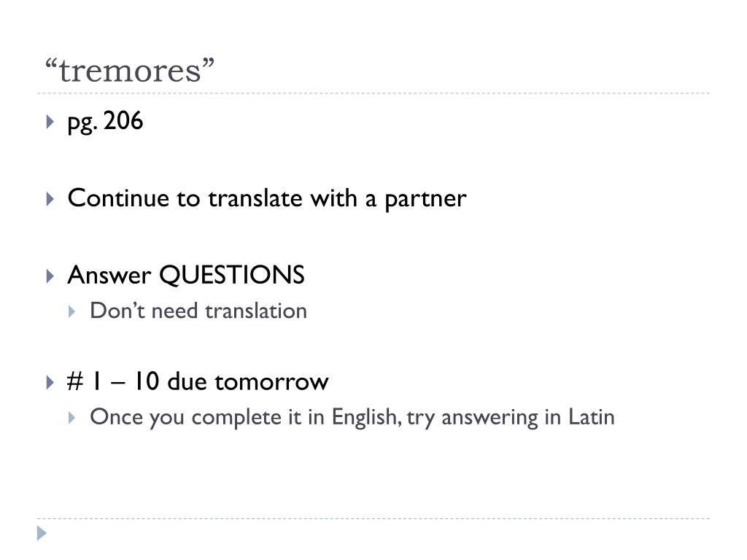Select the "tremores" slide title
This screenshot has height=560, width=747.
130,71
